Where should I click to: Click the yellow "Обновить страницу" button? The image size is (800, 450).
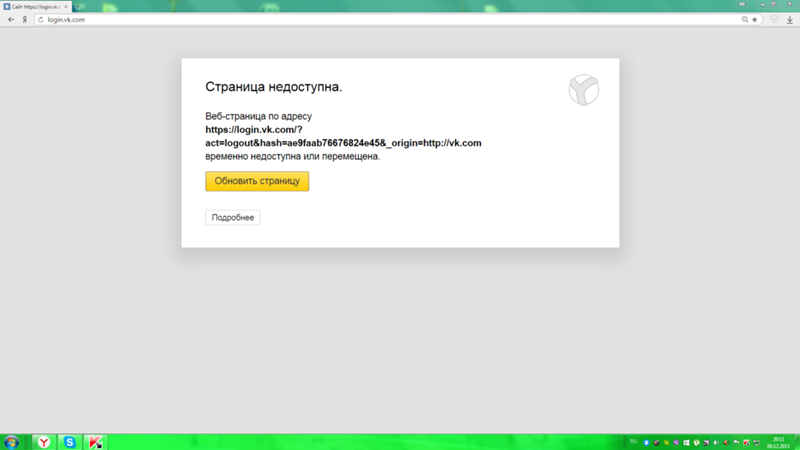tap(257, 181)
